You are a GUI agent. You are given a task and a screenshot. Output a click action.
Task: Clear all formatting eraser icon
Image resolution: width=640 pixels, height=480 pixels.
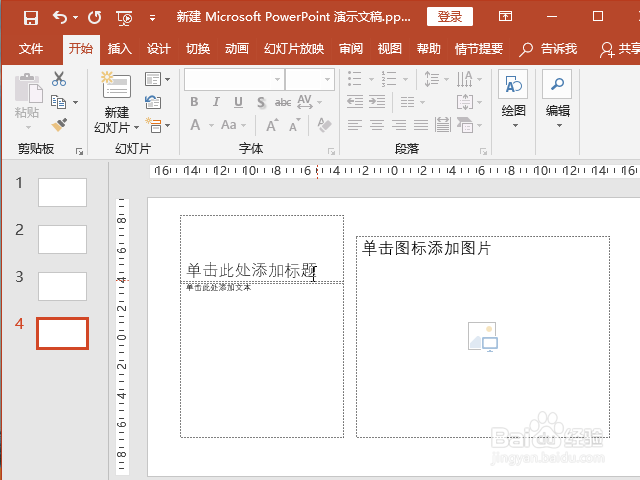(324, 125)
